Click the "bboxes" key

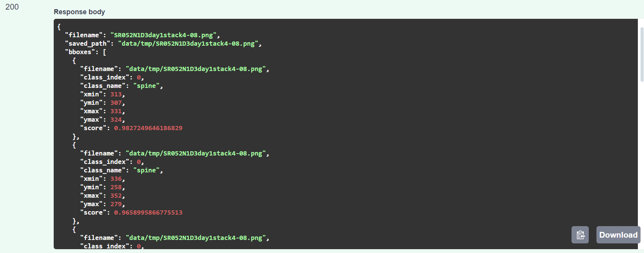(80, 52)
